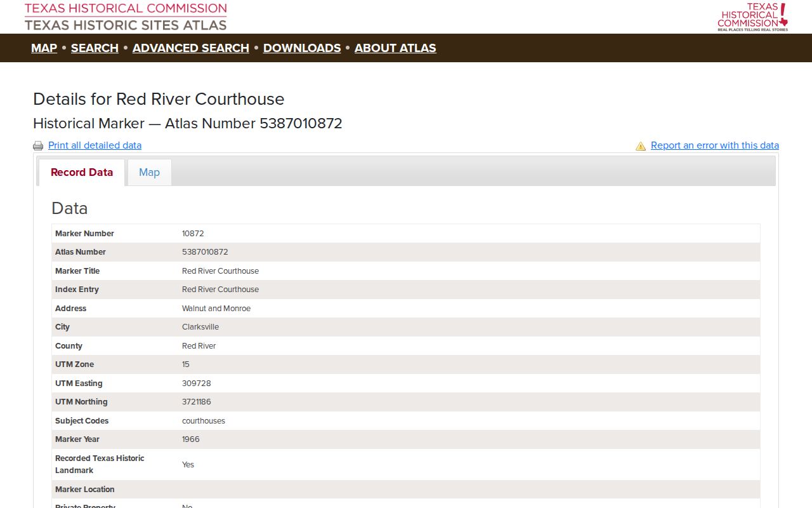Select the Index Entry value Red River Courthouse
The width and height of the screenshot is (812, 508).
coord(220,290)
